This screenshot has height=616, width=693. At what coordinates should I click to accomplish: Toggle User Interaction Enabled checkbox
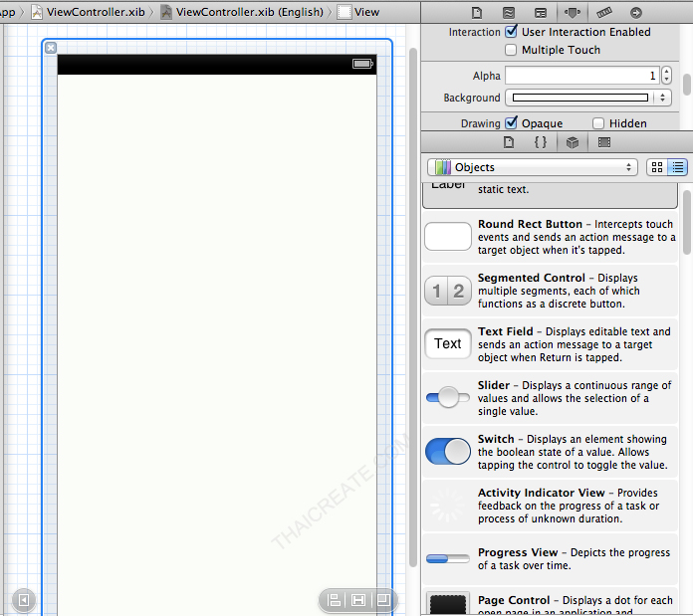coord(512,32)
